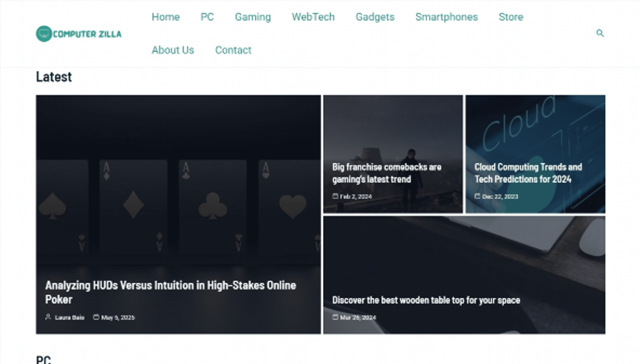Viewport: 640px width, 364px height.
Task: Navigate to Smartphones section
Action: tap(446, 17)
